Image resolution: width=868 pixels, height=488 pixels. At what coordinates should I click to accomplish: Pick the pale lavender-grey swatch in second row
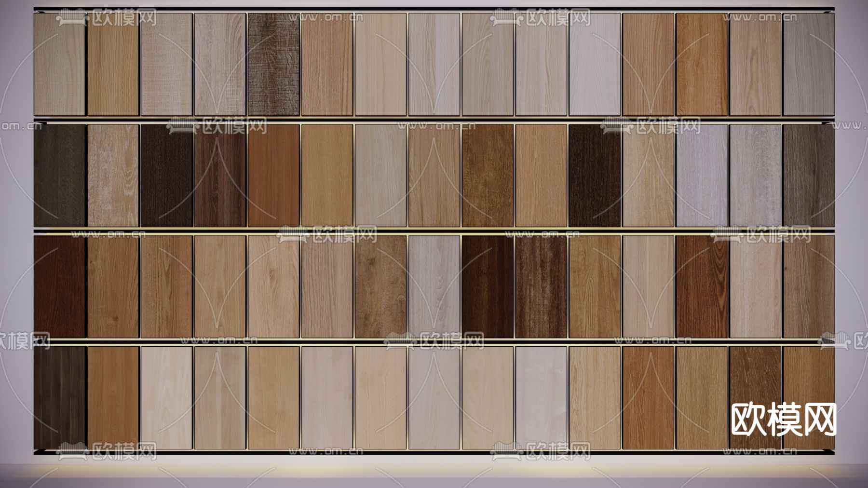coord(702,176)
